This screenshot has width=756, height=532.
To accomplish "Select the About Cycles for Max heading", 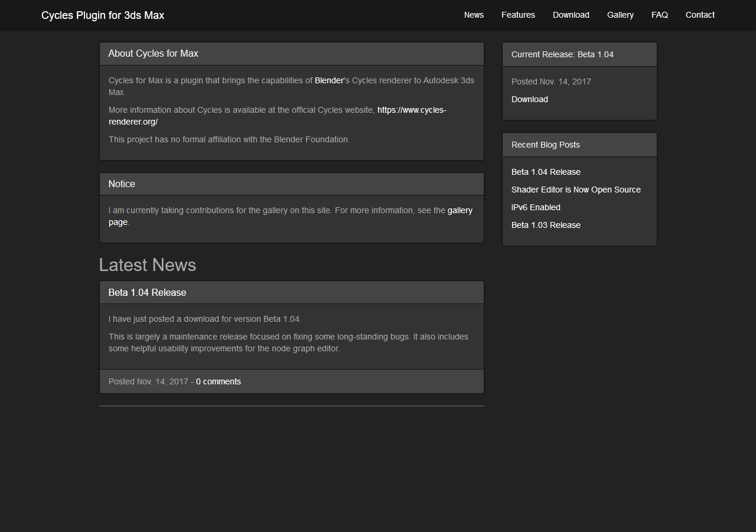I will pyautogui.click(x=153, y=54).
